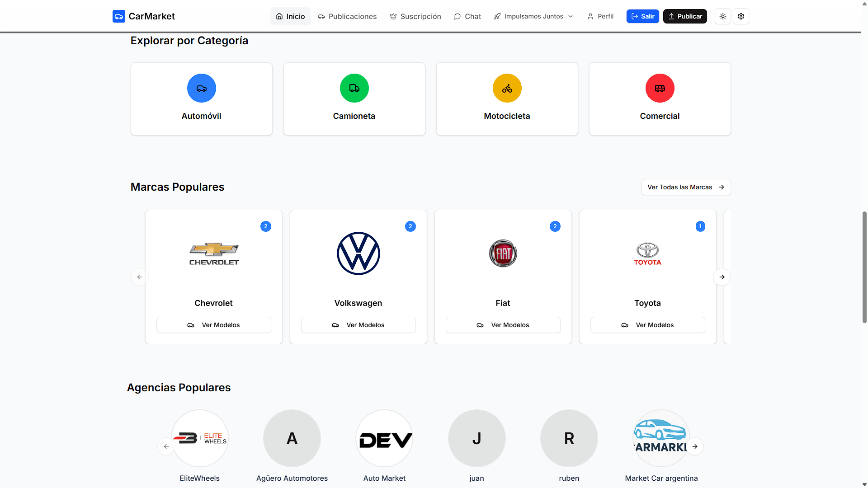Click the Salir logout button

(642, 16)
